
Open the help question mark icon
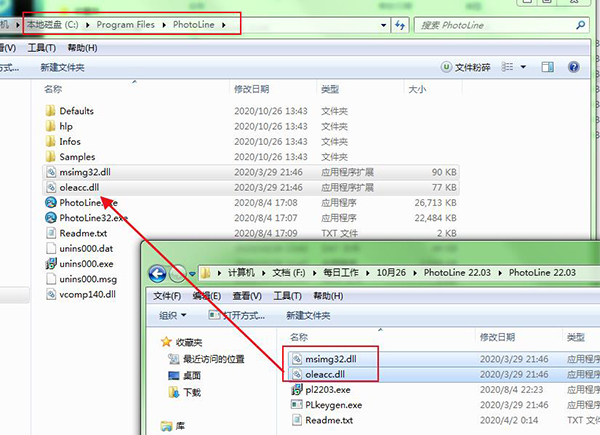pyautogui.click(x=574, y=67)
